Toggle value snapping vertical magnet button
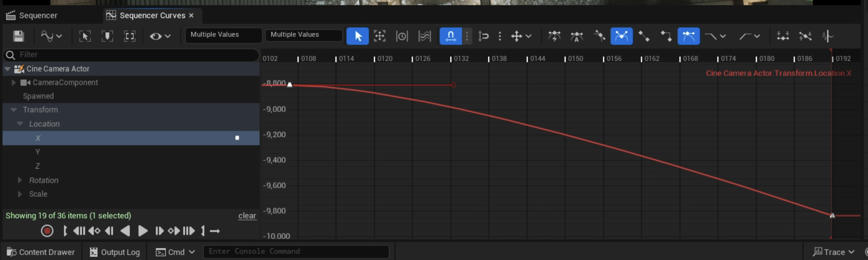The height and width of the screenshot is (260, 868). [x=483, y=36]
